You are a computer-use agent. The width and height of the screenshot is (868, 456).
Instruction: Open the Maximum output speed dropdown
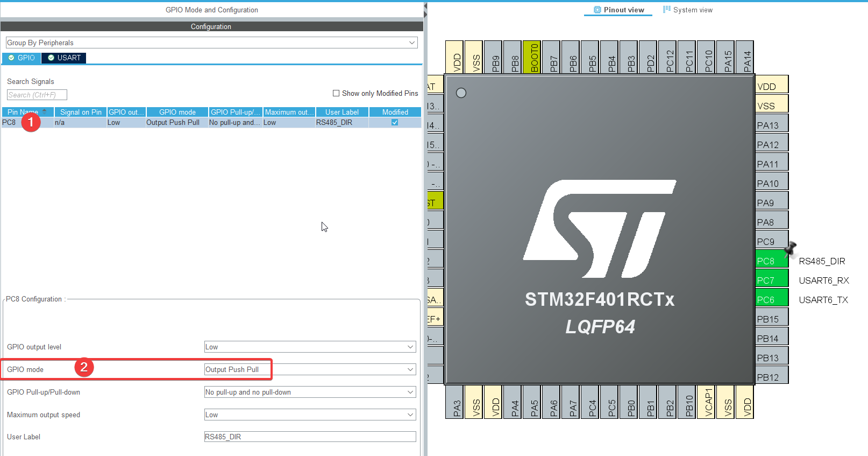[x=310, y=415]
